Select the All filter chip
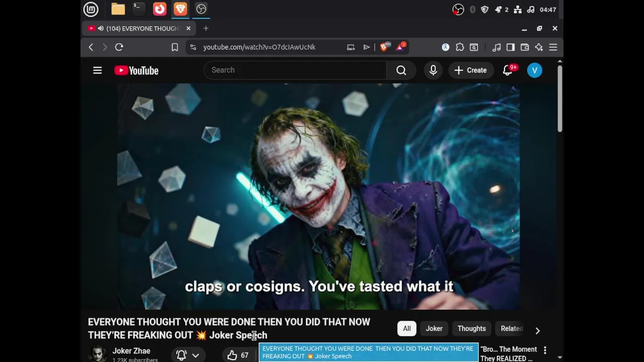This screenshot has width=644, height=362. click(407, 329)
